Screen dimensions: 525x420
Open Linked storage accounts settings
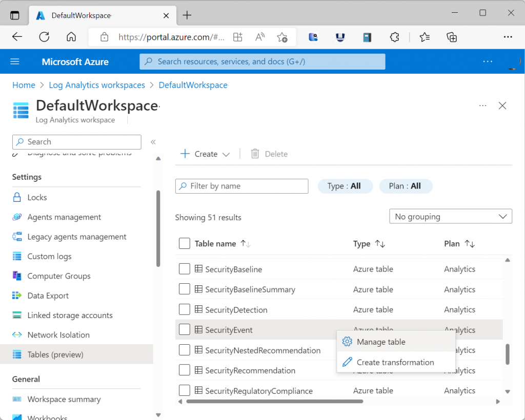[x=70, y=316]
